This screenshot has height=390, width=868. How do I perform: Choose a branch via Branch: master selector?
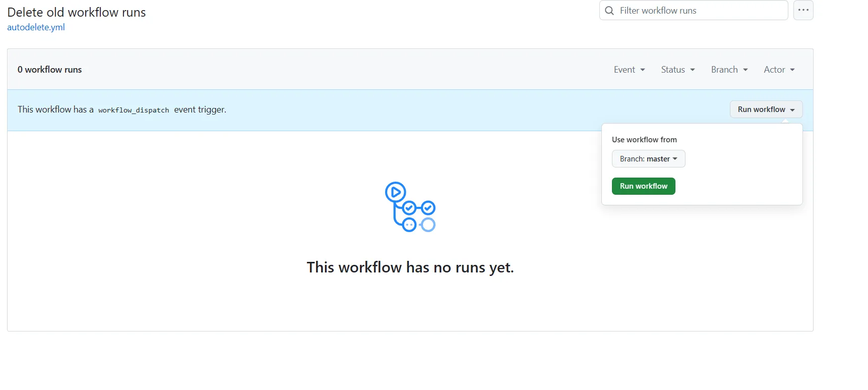coord(648,159)
